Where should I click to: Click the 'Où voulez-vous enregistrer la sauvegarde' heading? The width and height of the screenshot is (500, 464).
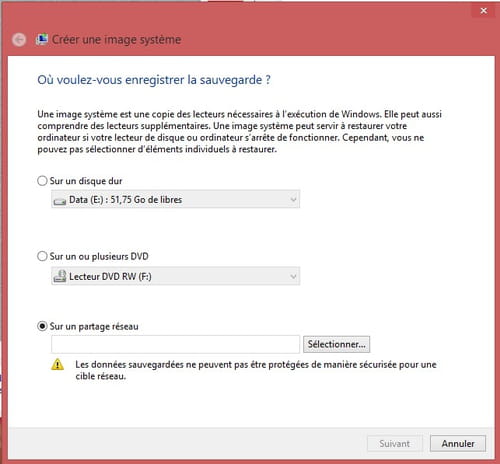(x=154, y=80)
